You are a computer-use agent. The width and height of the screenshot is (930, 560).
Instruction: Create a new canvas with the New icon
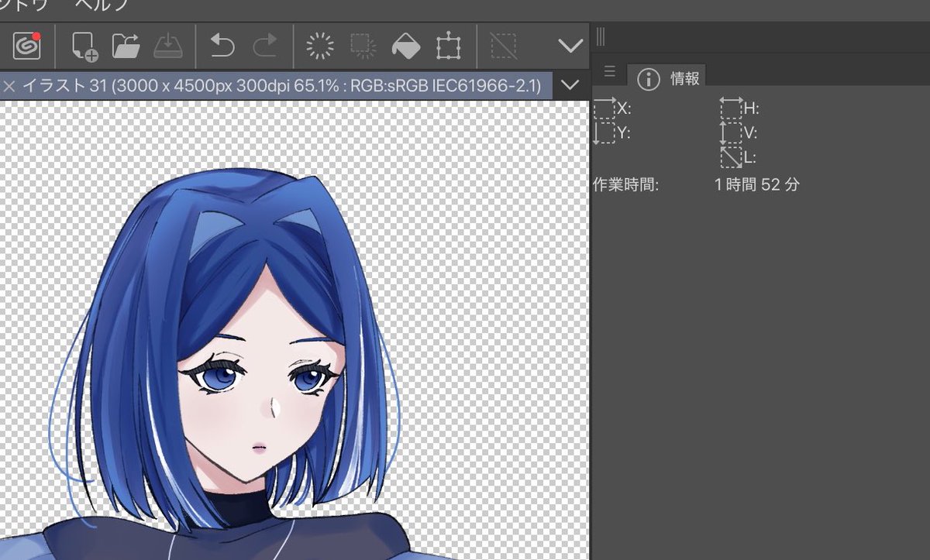point(85,45)
